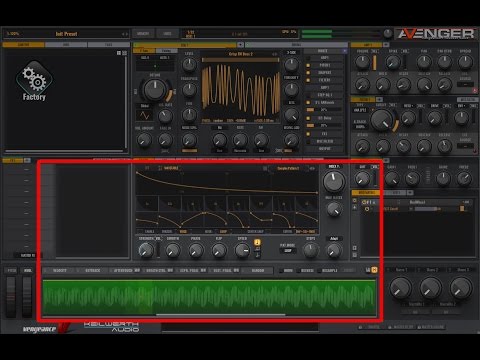Adjust the FX Mdlweels send amount slider
The height and width of the screenshot is (360, 480).
325,110
